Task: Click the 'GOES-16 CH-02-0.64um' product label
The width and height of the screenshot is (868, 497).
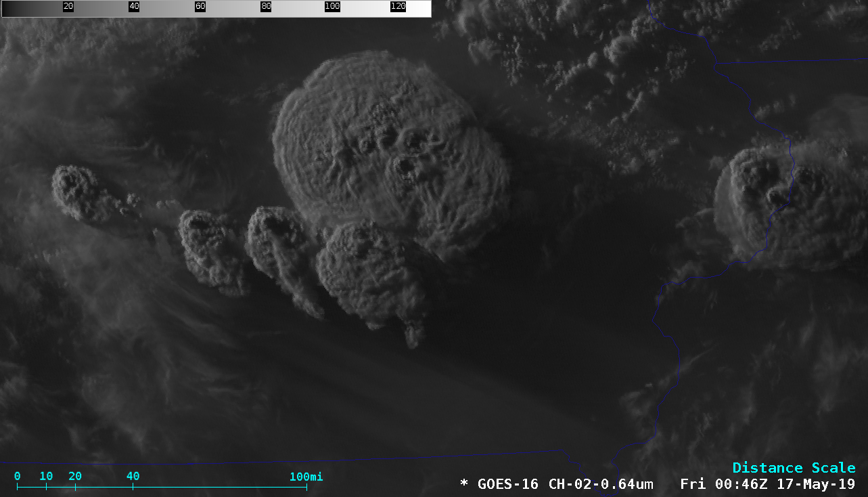Action: [x=566, y=484]
